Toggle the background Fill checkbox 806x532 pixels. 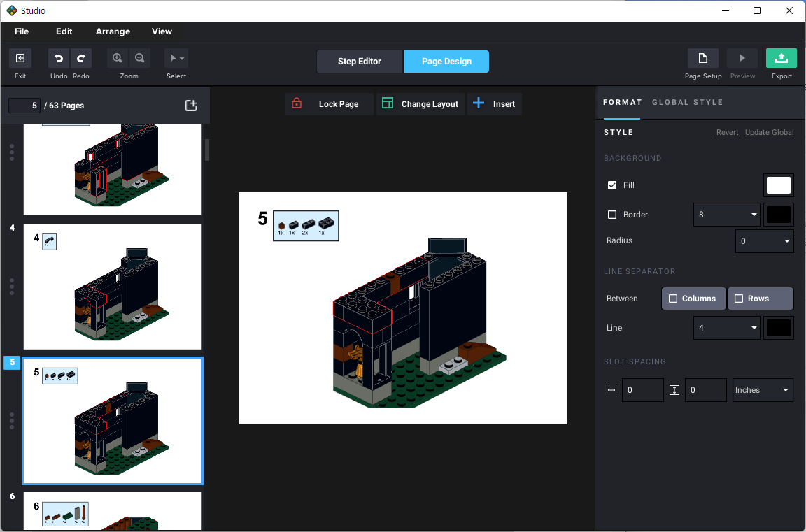(611, 185)
